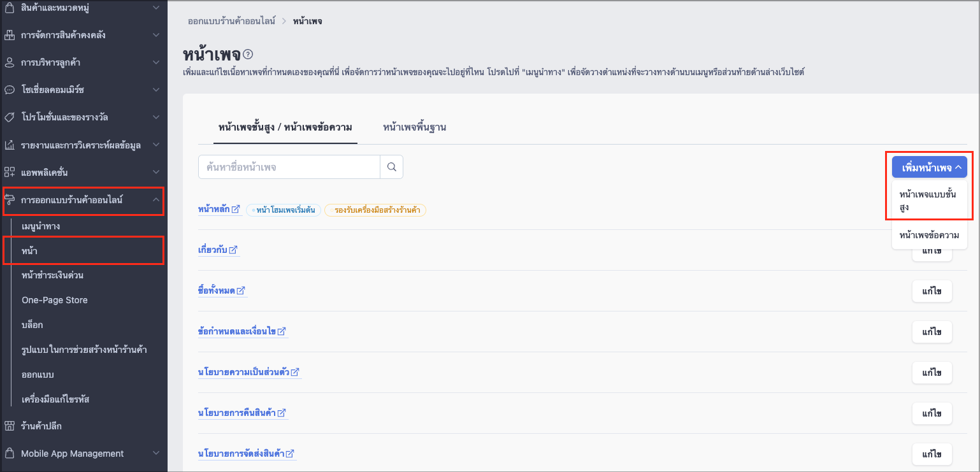Click แก้ไข button for ซื้อทั้งหมด

932,291
